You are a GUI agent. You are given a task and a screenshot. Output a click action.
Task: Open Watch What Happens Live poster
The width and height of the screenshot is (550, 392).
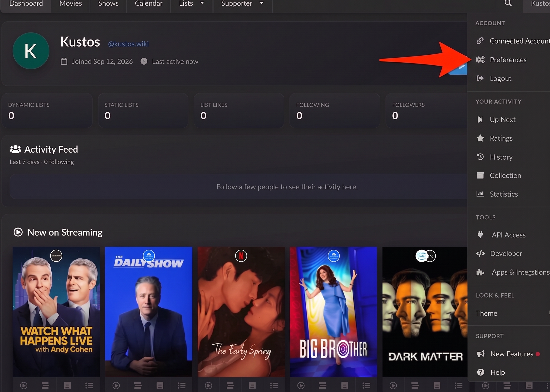(56, 312)
